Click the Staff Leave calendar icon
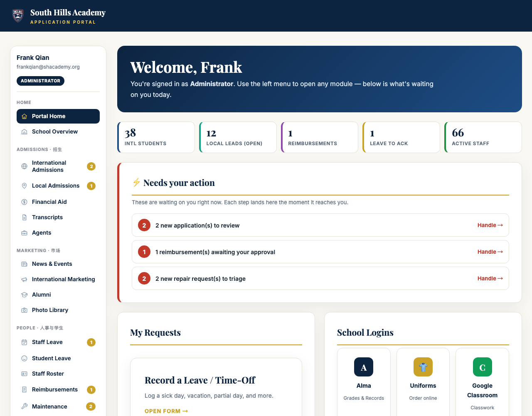 point(24,342)
